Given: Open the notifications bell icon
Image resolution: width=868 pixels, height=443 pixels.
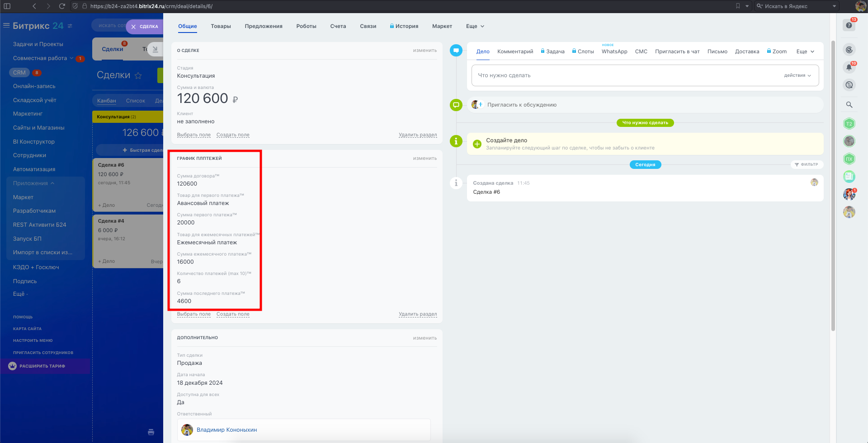Looking at the screenshot, I should (849, 67).
